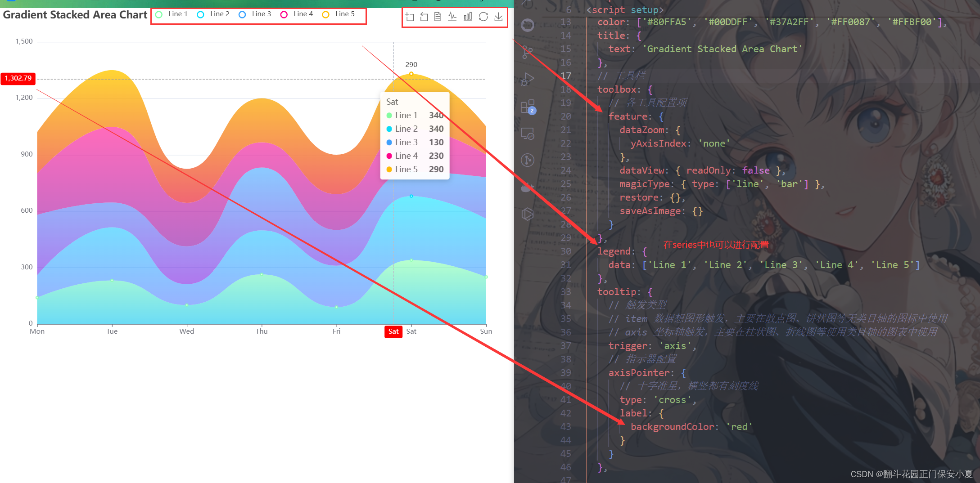
Task: Click the Line 3 130 row in tooltip
Action: point(415,143)
